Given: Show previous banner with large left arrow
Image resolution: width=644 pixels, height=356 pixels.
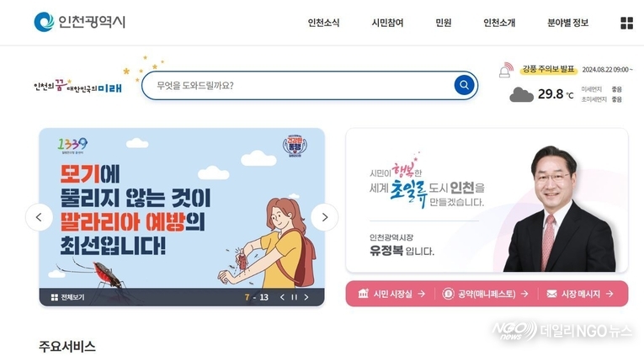Looking at the screenshot, I should (x=39, y=217).
